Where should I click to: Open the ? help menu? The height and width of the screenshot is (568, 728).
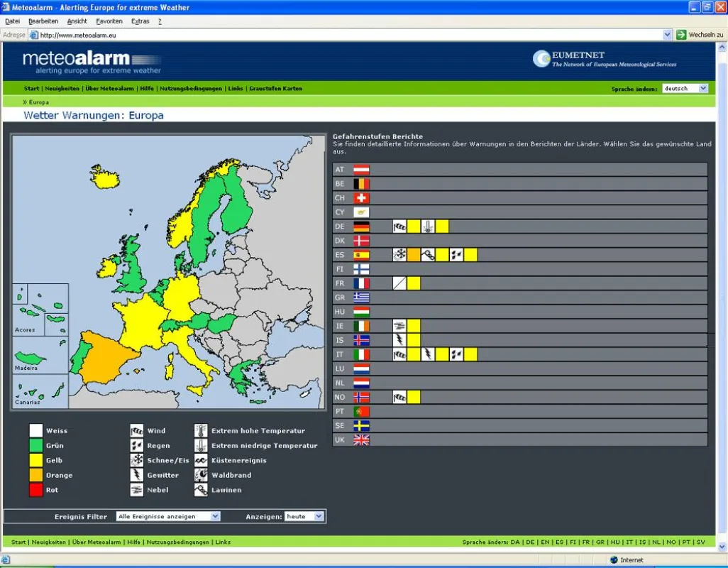160,21
